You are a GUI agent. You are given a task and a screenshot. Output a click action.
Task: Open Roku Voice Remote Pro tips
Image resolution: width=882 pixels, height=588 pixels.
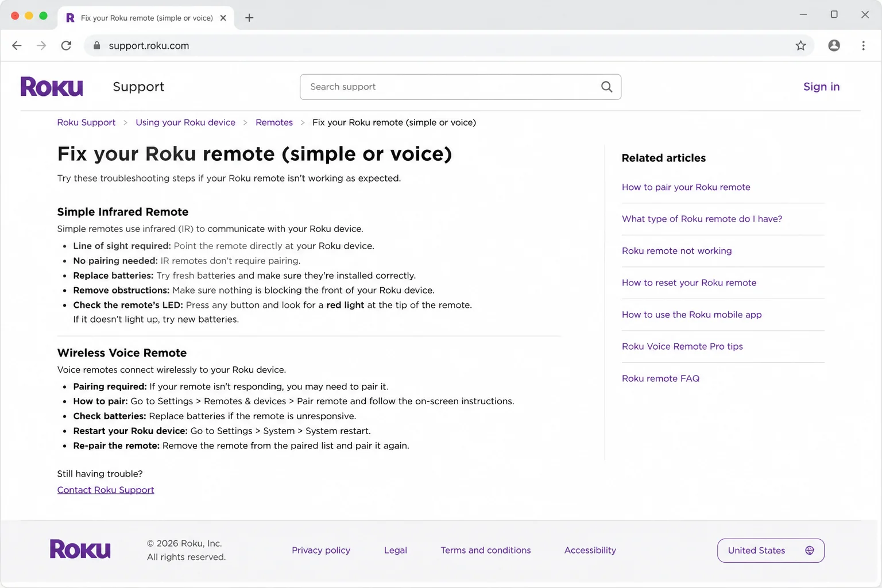(x=682, y=346)
